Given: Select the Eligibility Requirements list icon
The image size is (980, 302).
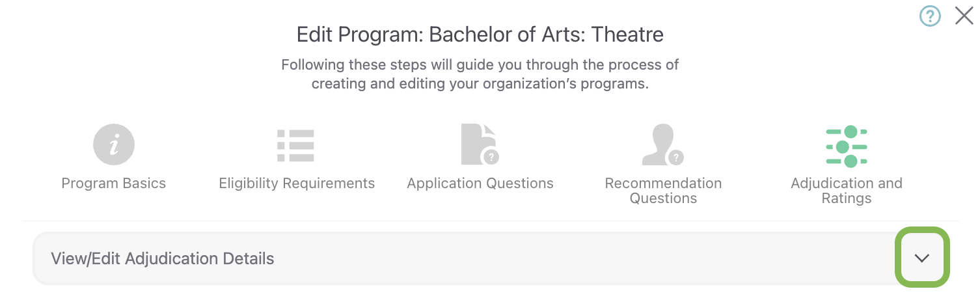Looking at the screenshot, I should point(296,145).
